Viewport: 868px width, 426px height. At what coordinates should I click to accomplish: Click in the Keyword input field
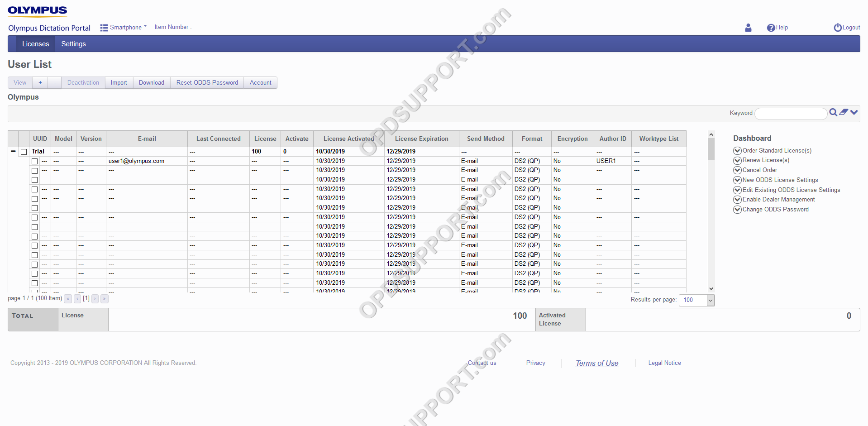pos(791,113)
